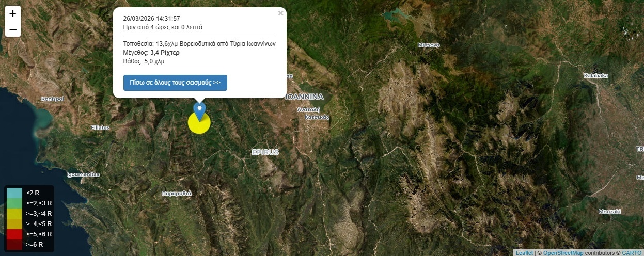This screenshot has width=644, height=256.
Task: Click the >=4,<5 R legend swatch
Action: coord(14,224)
